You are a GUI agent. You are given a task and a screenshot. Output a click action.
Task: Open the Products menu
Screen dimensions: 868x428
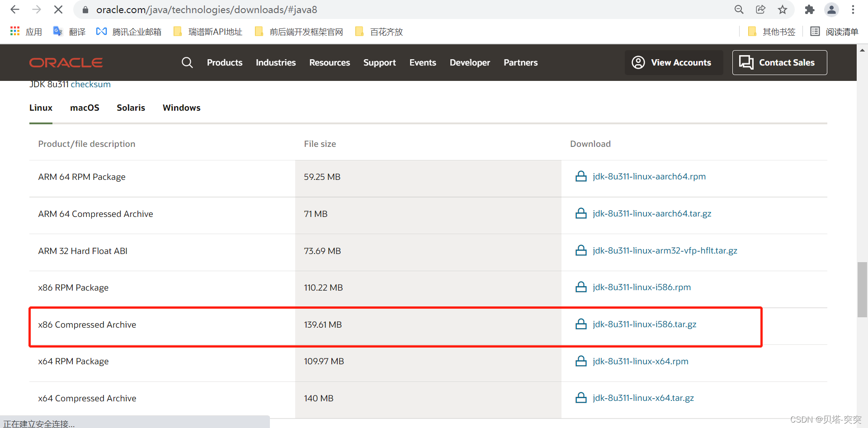[225, 62]
